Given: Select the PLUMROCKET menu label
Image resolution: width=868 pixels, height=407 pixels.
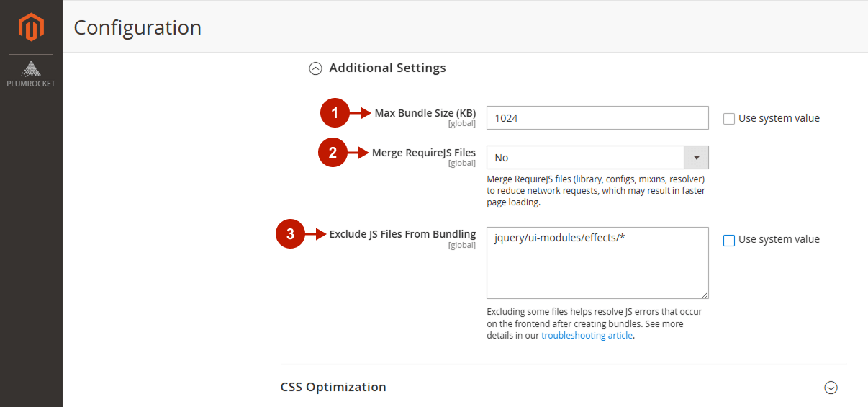Looking at the screenshot, I should point(31,84).
